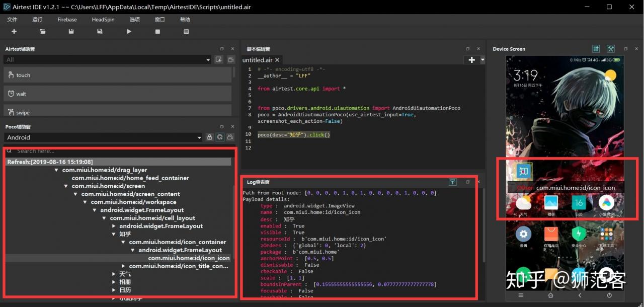This screenshot has height=307, width=644.
Task: Add a new script tab with plus button
Action: click(x=471, y=60)
